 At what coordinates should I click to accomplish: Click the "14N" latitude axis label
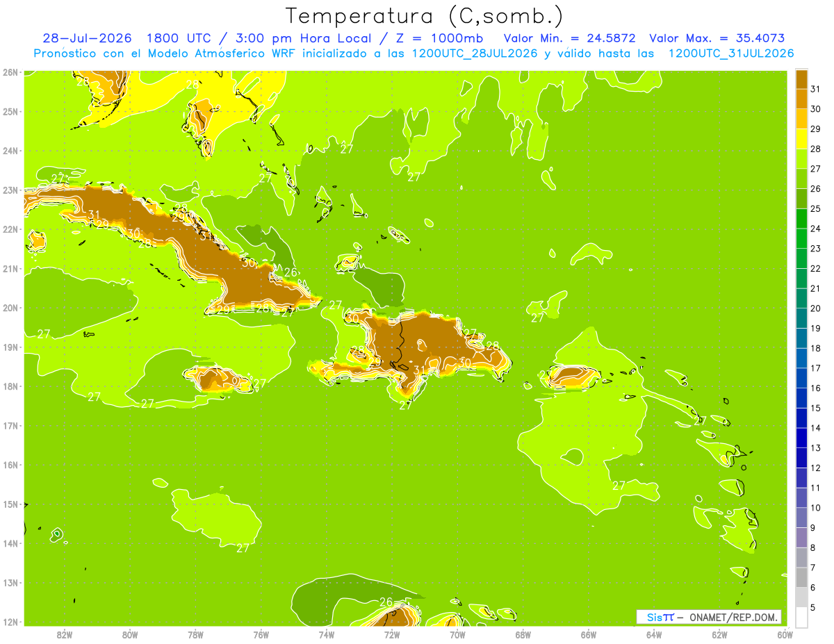[x=10, y=543]
